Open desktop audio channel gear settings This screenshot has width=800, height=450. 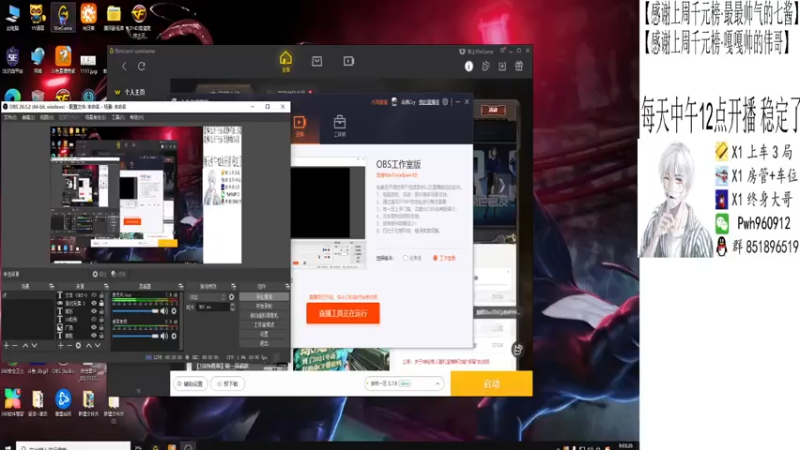click(x=174, y=336)
